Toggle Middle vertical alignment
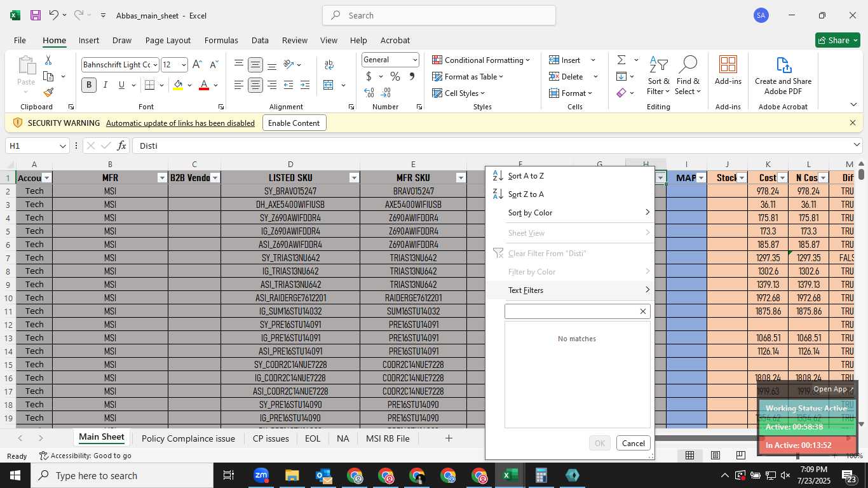The image size is (868, 488). [255, 64]
